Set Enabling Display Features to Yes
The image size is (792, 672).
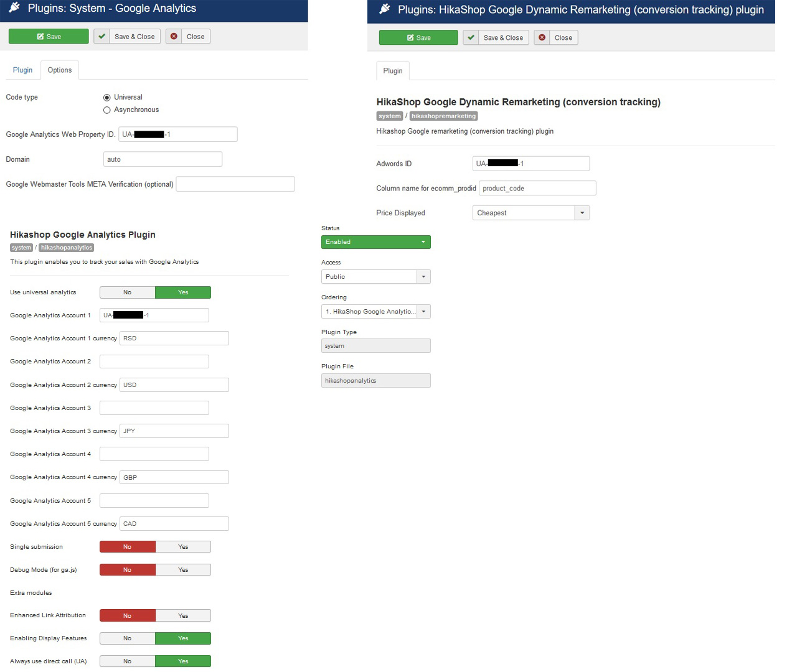(x=183, y=638)
